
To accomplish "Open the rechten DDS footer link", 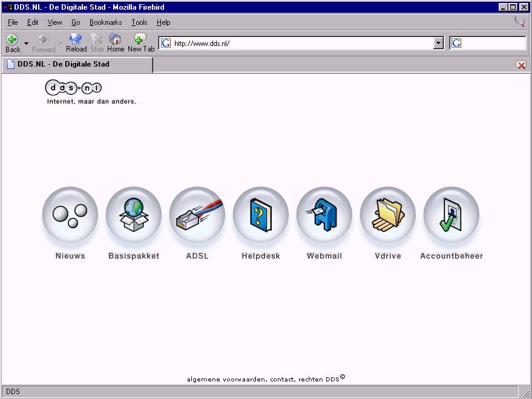I will pyautogui.click(x=321, y=378).
